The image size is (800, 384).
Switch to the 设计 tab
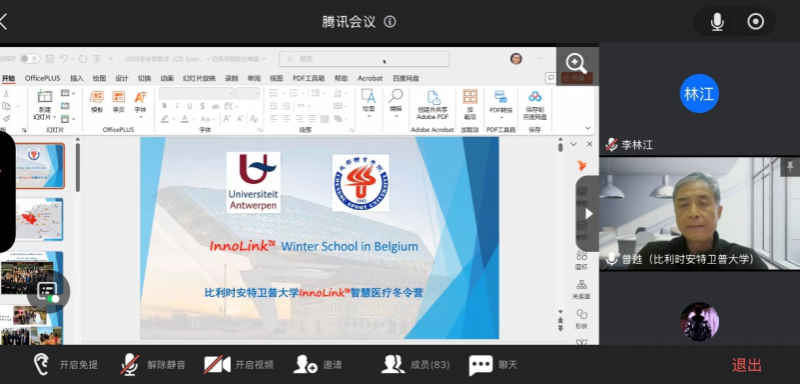121,78
